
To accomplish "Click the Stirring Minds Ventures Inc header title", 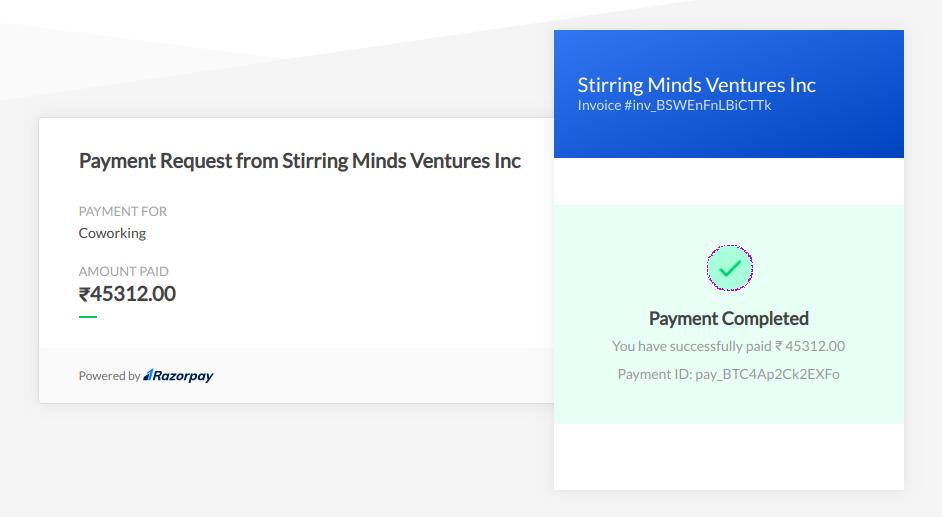I will [696, 85].
